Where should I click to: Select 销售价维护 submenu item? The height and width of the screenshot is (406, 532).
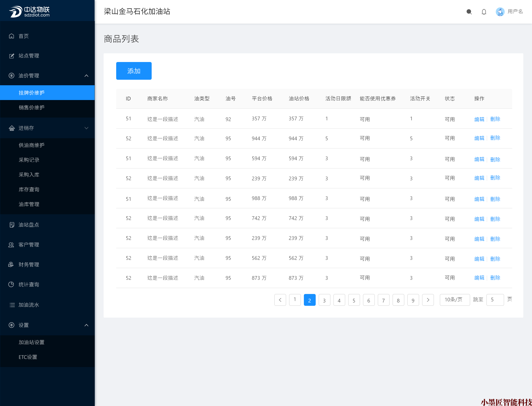click(x=31, y=108)
